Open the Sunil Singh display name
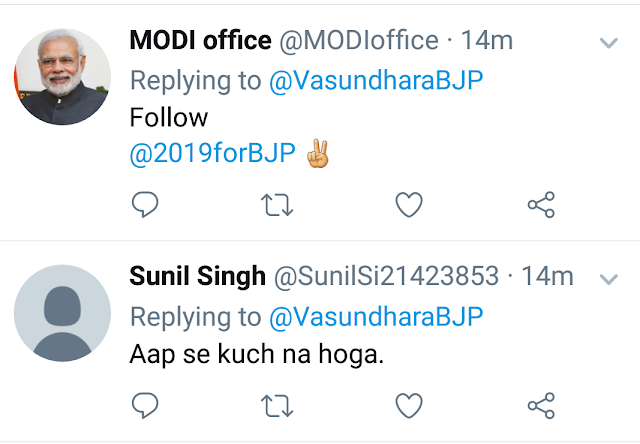640x444 pixels. pyautogui.click(x=198, y=276)
